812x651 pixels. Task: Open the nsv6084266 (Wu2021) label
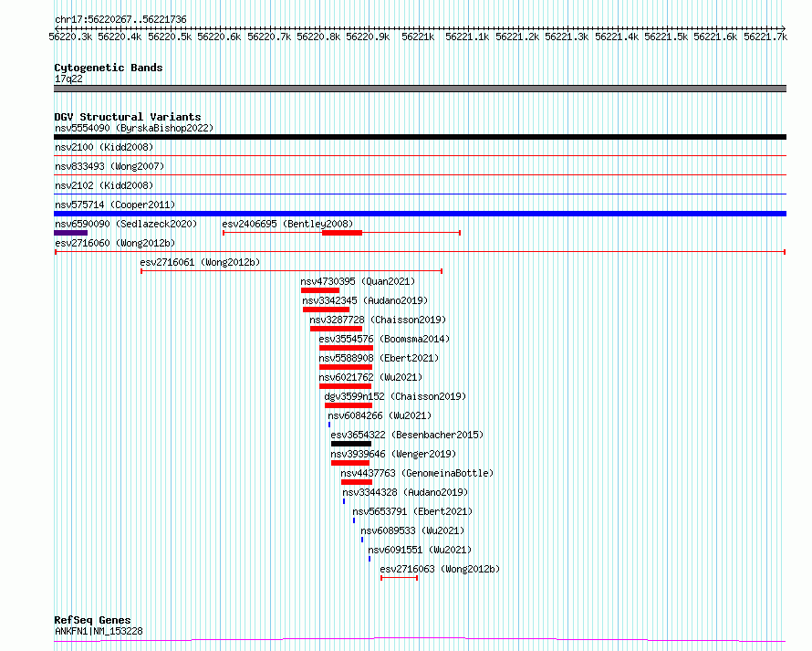[x=380, y=415]
